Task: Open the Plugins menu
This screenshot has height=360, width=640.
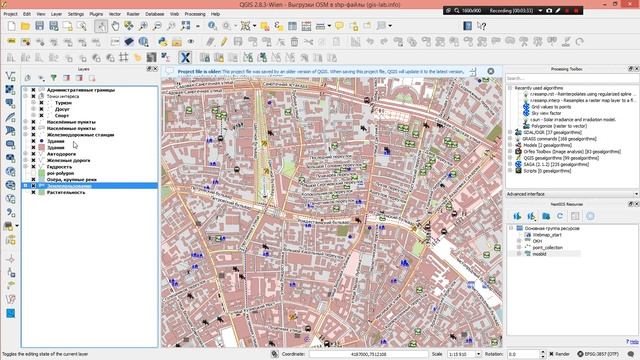Action: (96, 14)
